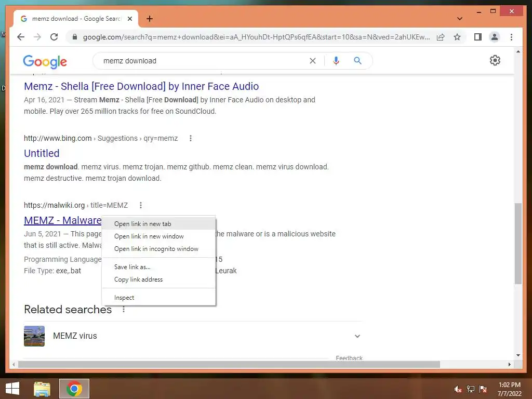Open the tab search dropdown arrow
532x399 pixels.
pyautogui.click(x=459, y=19)
